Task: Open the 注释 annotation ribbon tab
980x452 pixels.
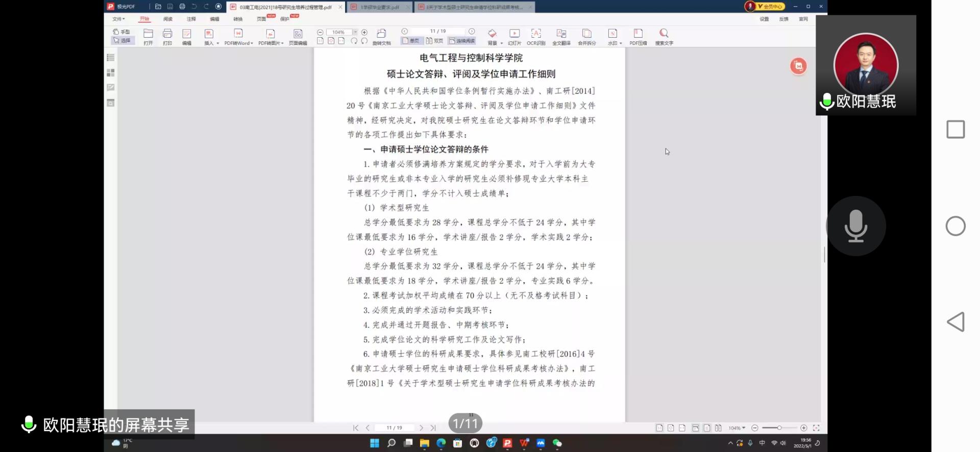Action: [191, 19]
